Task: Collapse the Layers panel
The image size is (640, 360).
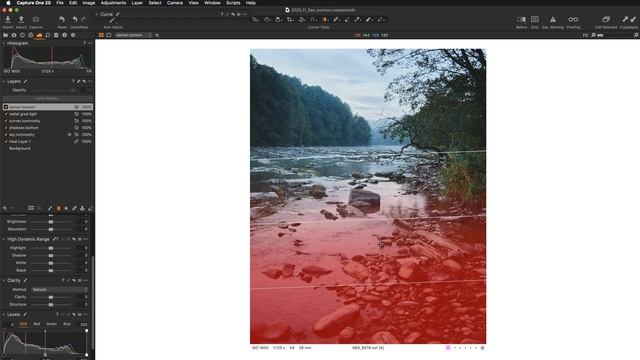Action: (4, 81)
